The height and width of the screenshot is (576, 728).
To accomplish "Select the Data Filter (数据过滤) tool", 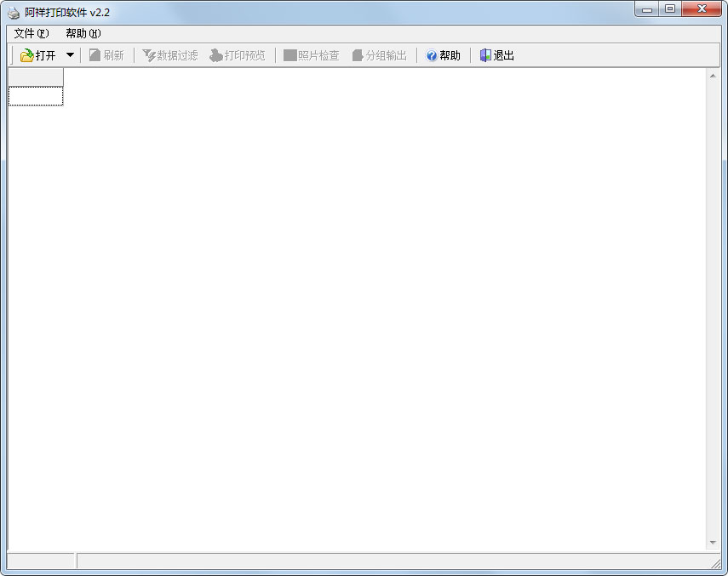I will tap(149, 55).
